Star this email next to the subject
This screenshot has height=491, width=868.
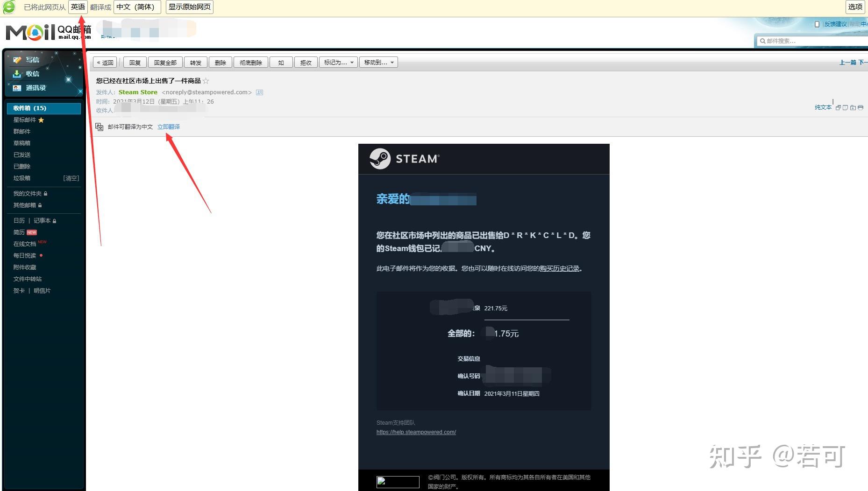pos(206,81)
